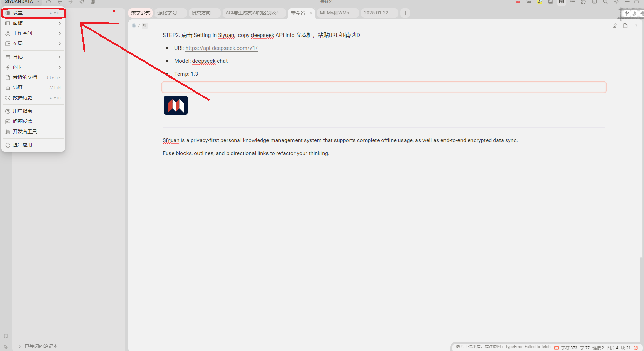644x351 pixels.
Task: Expand the 面板 panel submenu
Action: click(32, 23)
